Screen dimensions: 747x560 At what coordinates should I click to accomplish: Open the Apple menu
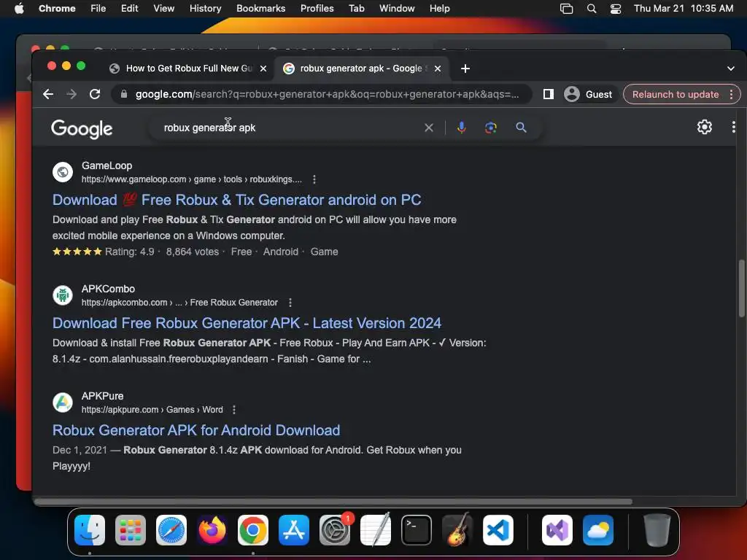point(19,8)
